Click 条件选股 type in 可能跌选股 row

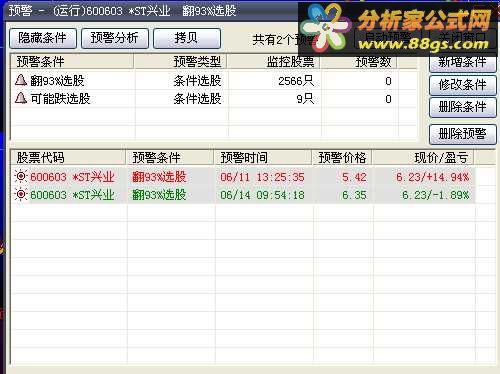point(197,99)
